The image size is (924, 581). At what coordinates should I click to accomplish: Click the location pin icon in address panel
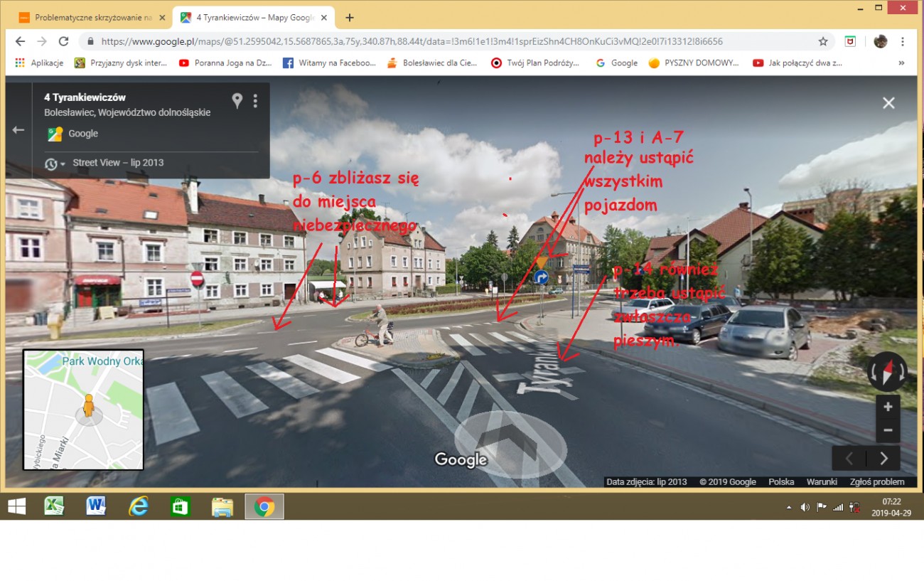[x=237, y=100]
